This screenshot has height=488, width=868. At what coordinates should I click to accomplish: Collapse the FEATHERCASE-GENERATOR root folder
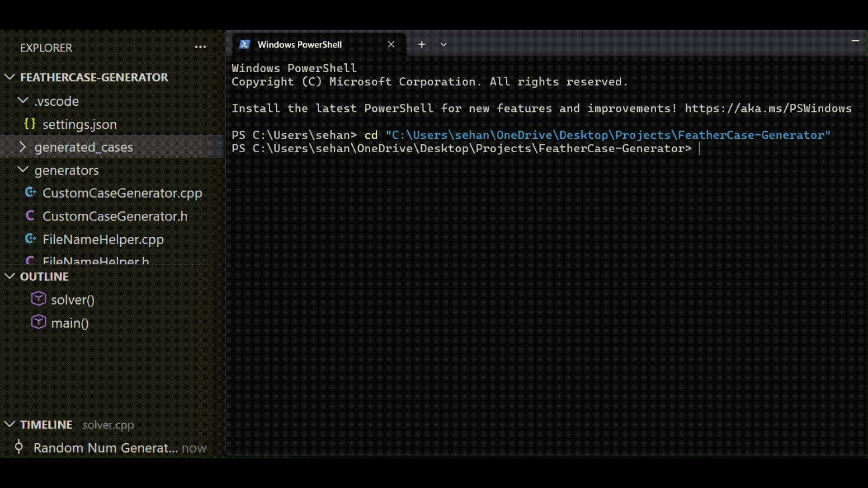[9, 77]
